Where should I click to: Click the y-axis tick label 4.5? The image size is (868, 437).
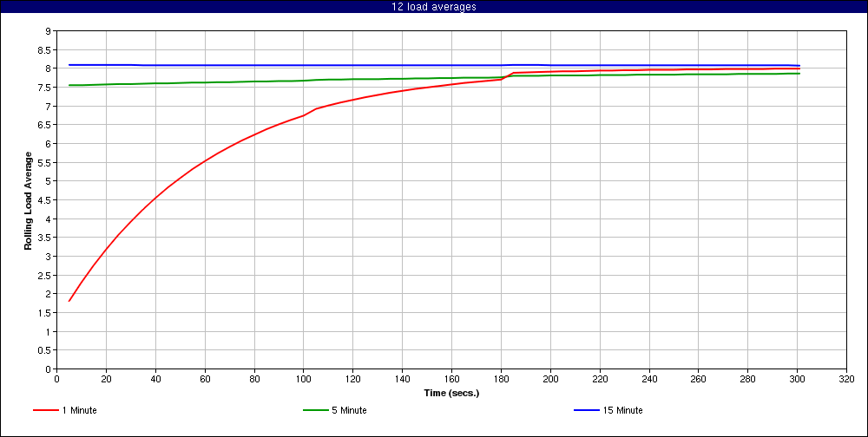(x=45, y=199)
